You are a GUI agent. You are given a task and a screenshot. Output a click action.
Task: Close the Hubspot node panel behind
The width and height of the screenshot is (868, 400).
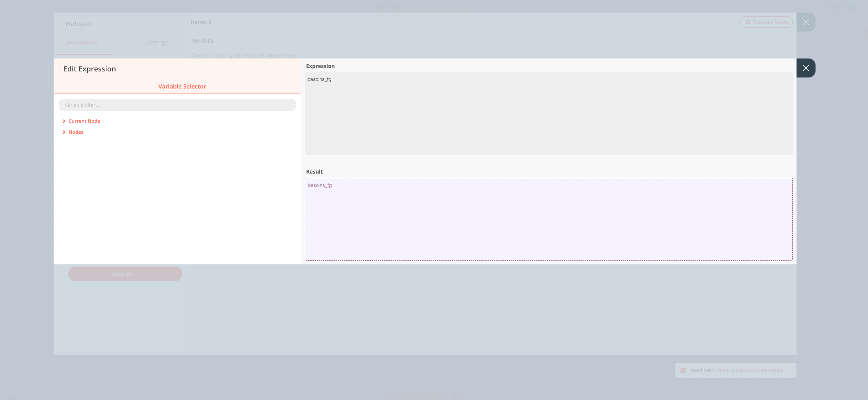(x=806, y=22)
